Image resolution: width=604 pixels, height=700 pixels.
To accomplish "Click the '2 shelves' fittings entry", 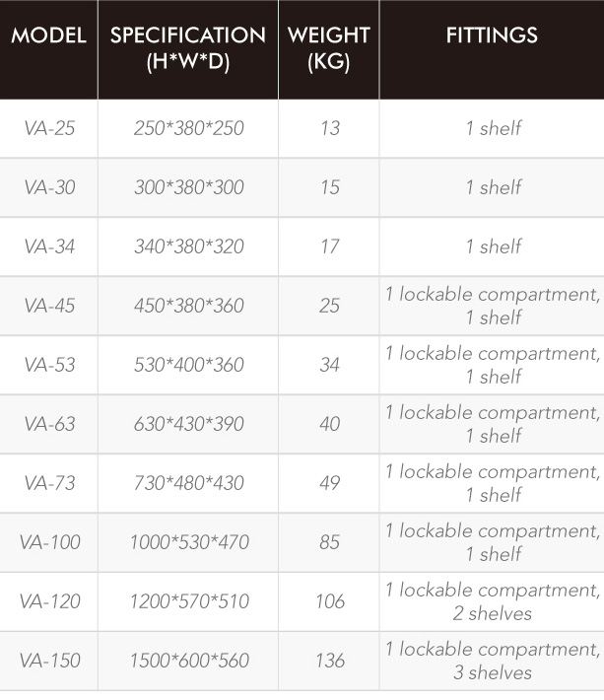I will 492,613.
